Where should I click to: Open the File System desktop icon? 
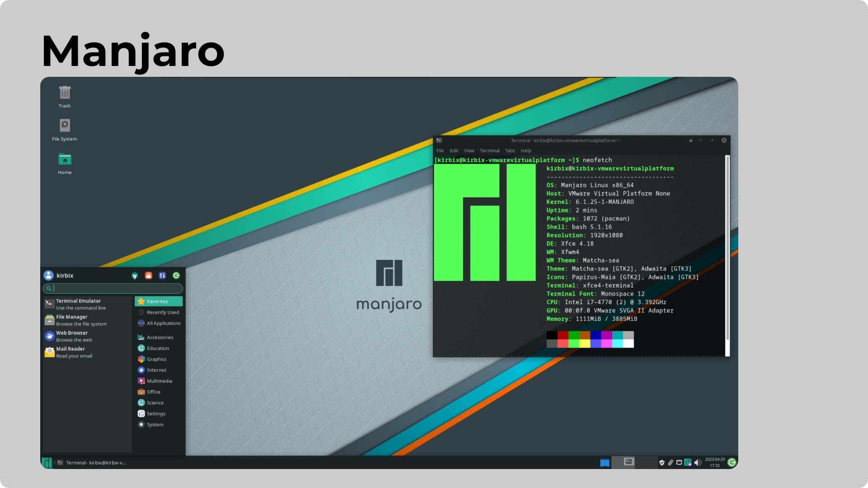[x=65, y=130]
